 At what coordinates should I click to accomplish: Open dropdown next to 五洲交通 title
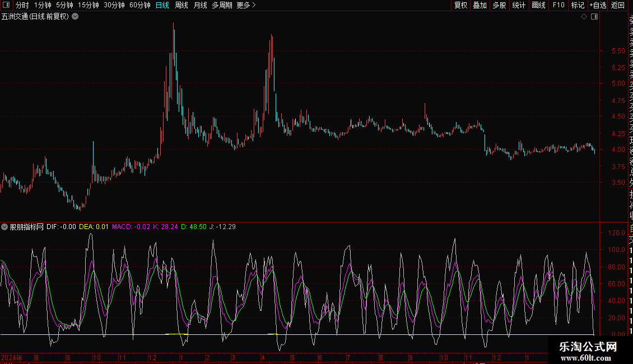[75, 17]
